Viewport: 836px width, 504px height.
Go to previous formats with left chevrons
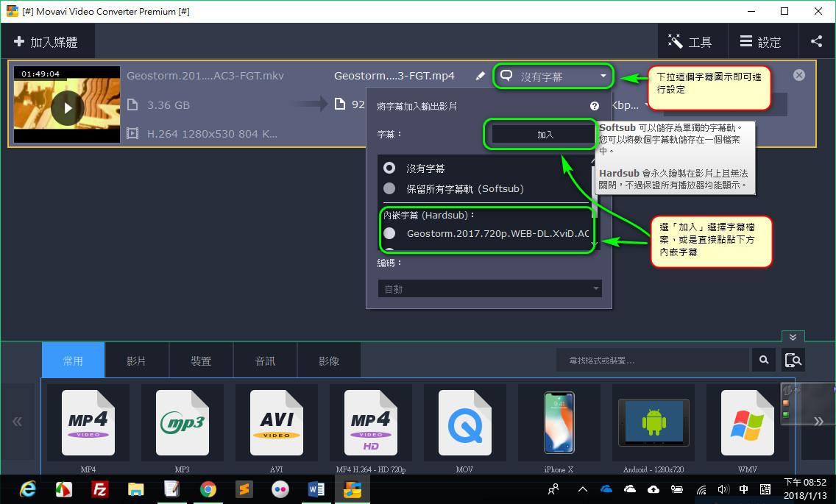18,422
